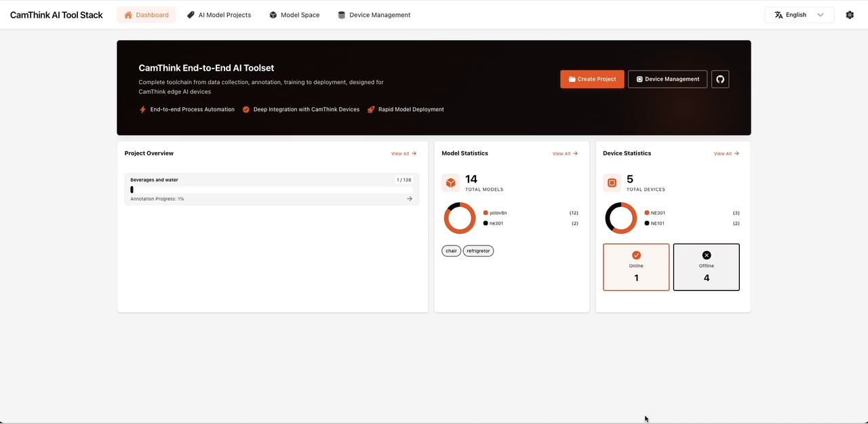Select the Online devices status card
The image size is (868, 424).
(636, 267)
